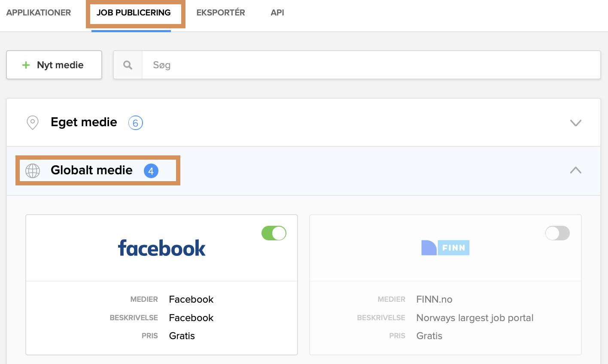Click the Eget medie count badge 6

click(x=135, y=123)
